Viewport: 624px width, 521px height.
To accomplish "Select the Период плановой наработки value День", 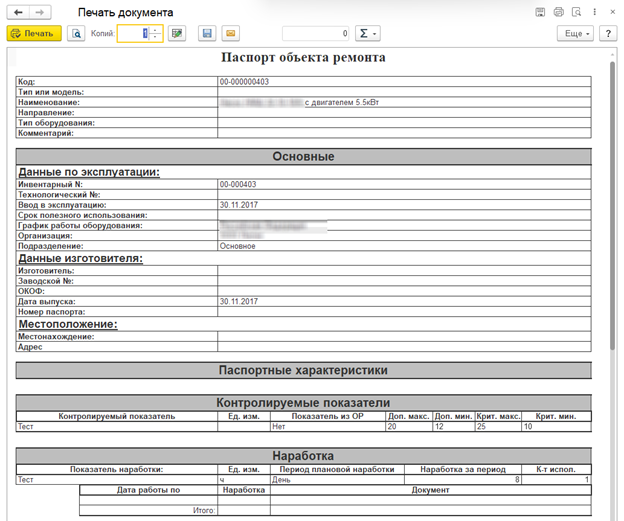I will 337,480.
